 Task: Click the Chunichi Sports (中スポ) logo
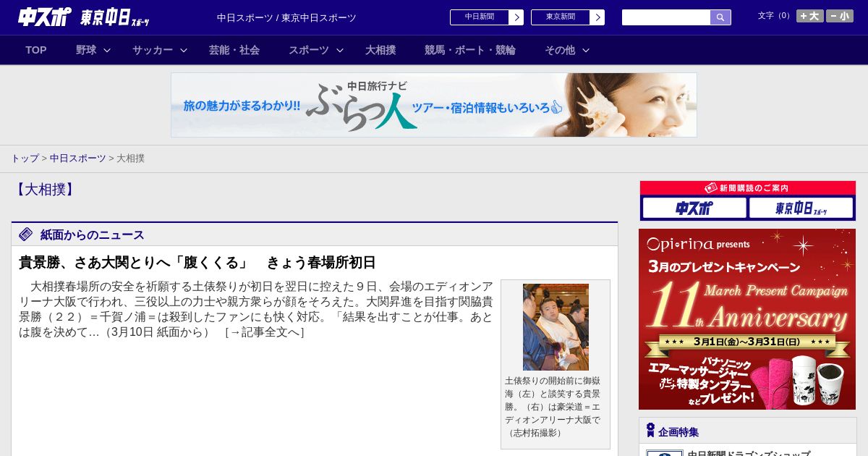[x=45, y=17]
